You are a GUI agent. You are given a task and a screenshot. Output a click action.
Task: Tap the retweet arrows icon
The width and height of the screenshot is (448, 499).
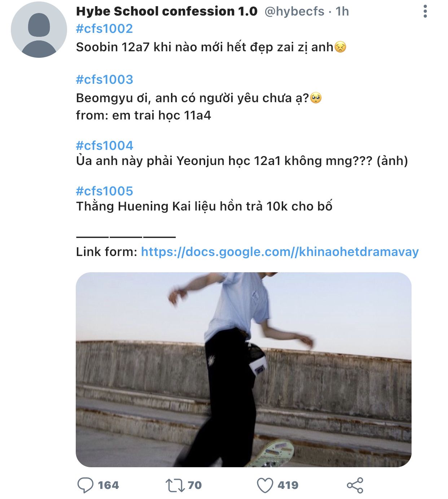[175, 485]
